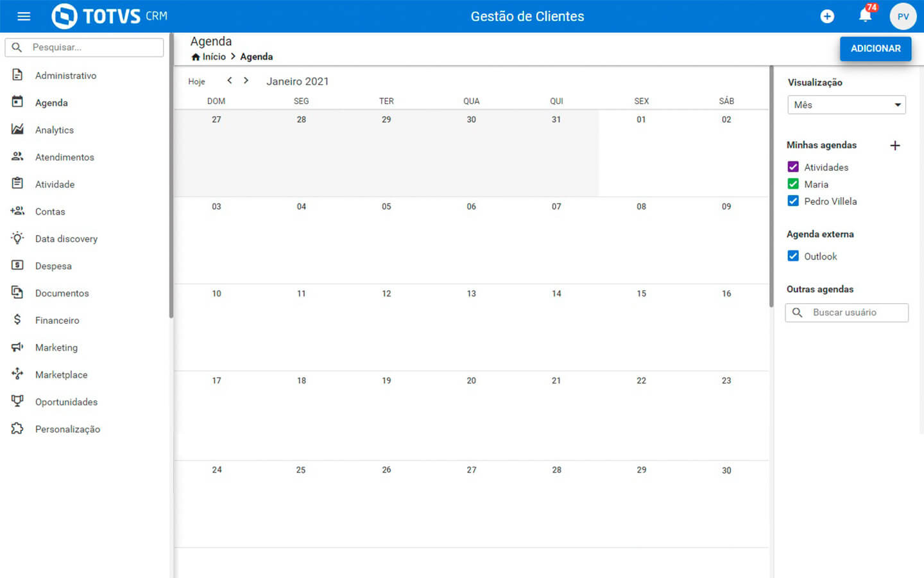This screenshot has height=578, width=924.
Task: Add a new agenda with plus icon
Action: (895, 145)
